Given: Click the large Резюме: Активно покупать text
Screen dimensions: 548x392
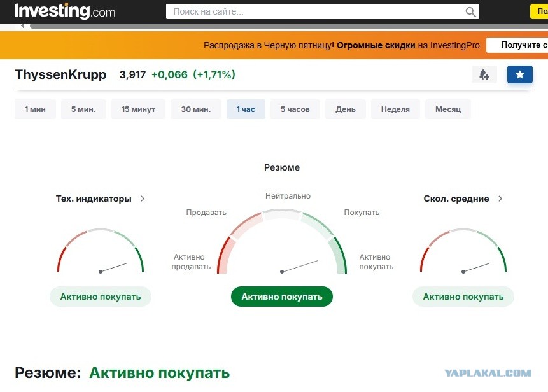Looking at the screenshot, I should [122, 373].
